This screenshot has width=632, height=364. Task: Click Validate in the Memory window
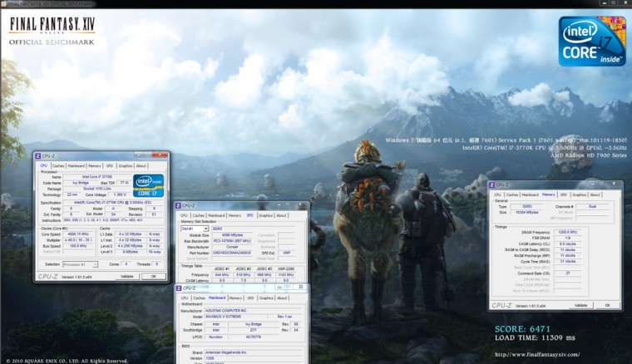click(x=580, y=306)
